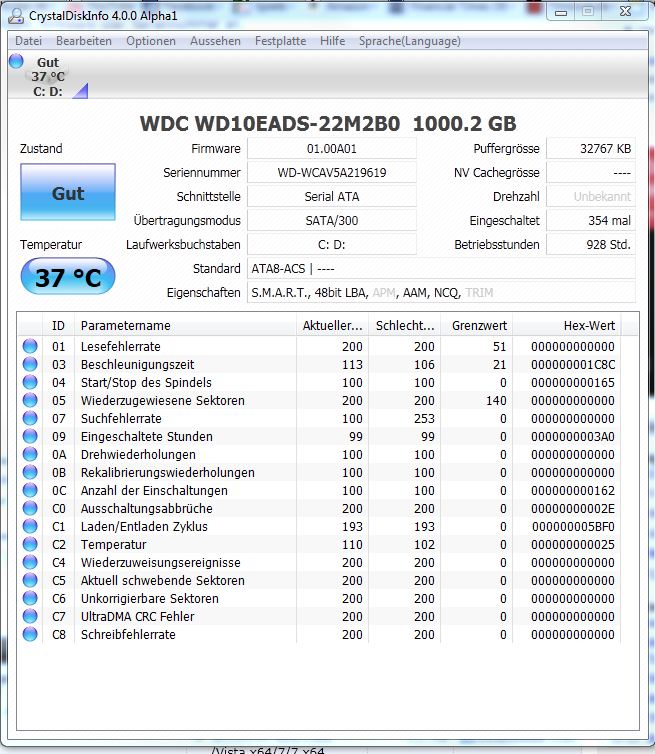Click the blue health orb beside Gut in disk bar
Screen dimensions: 655x754
pyautogui.click(x=16, y=61)
